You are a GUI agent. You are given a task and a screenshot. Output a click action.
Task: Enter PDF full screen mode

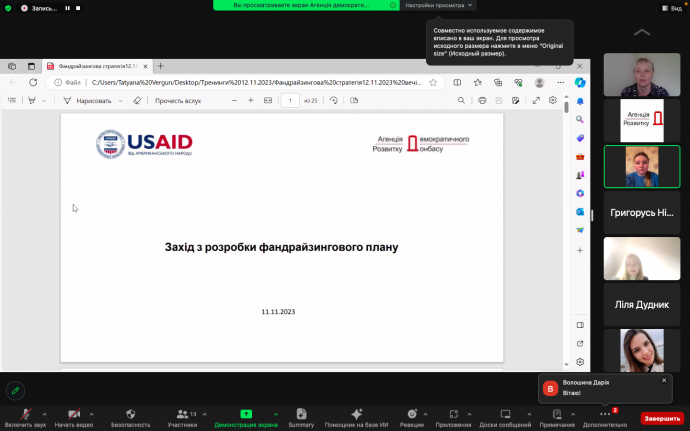coord(536,100)
